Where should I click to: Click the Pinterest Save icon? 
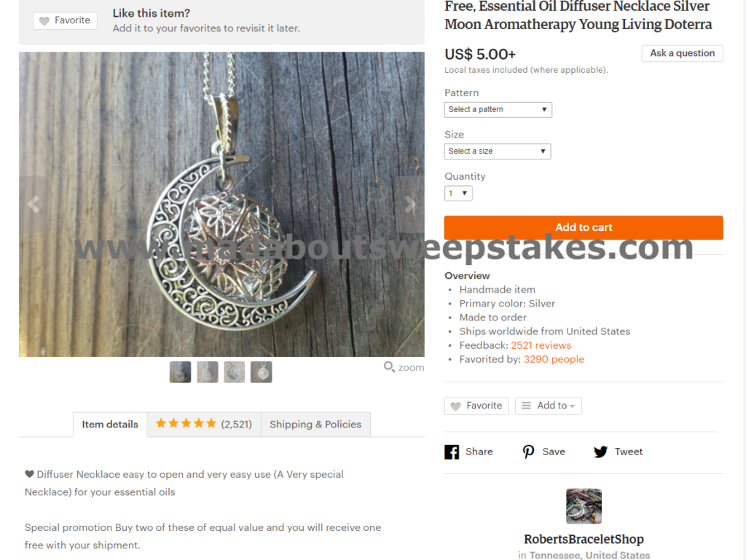click(528, 451)
